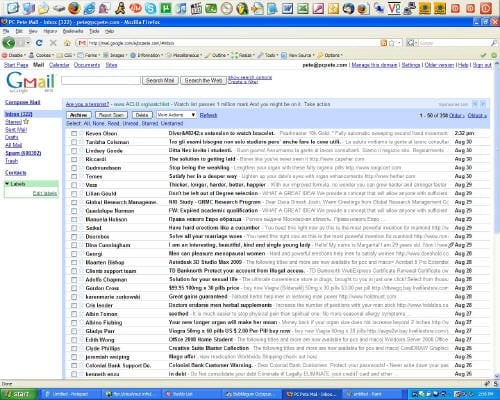Screen dimensions: 500x400
Task: Click the Report Spam button
Action: pos(111,115)
